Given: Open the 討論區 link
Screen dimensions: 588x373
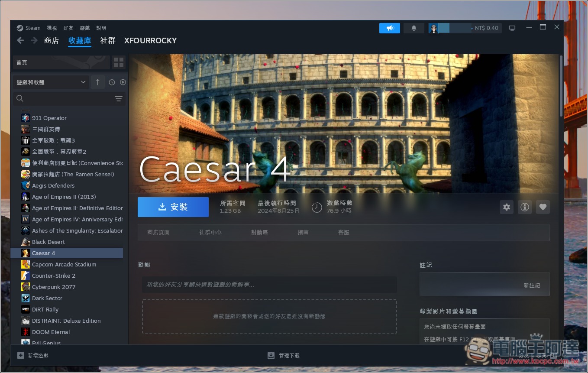Looking at the screenshot, I should coord(260,233).
